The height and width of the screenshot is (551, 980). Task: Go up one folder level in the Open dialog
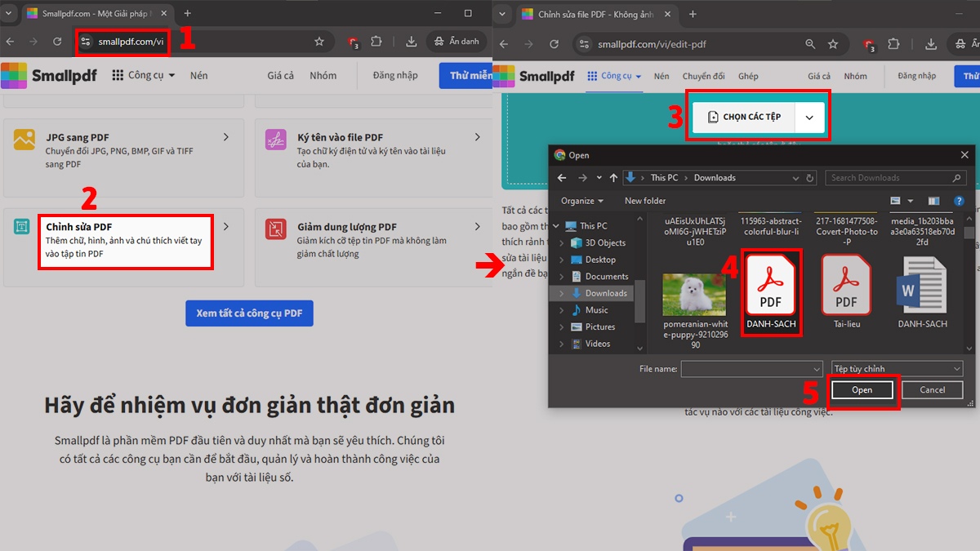pos(613,178)
